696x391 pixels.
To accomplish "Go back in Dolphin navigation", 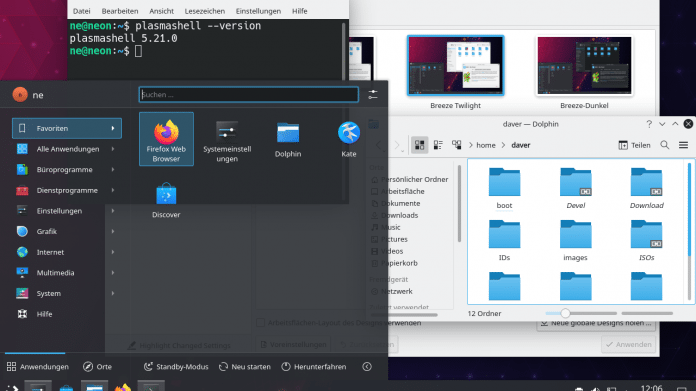I will pos(379,145).
